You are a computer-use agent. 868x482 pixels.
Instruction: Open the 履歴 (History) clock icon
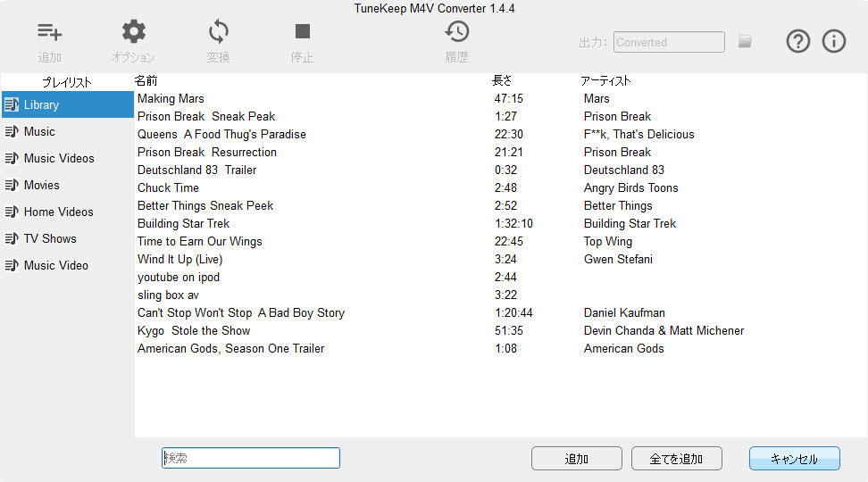coord(456,31)
